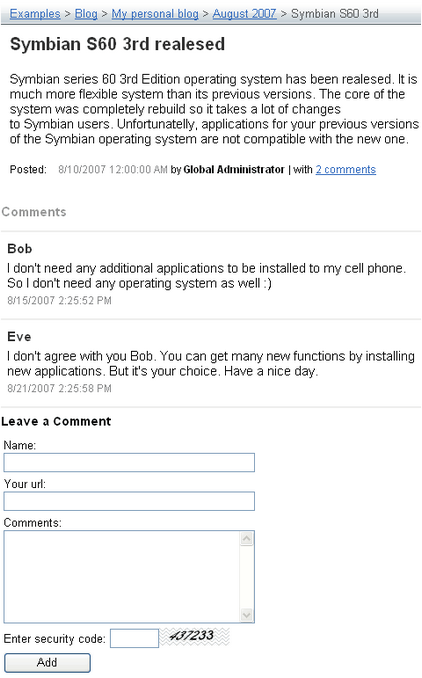
Task: Click the comments textarea scrollbar track
Action: click(246, 576)
